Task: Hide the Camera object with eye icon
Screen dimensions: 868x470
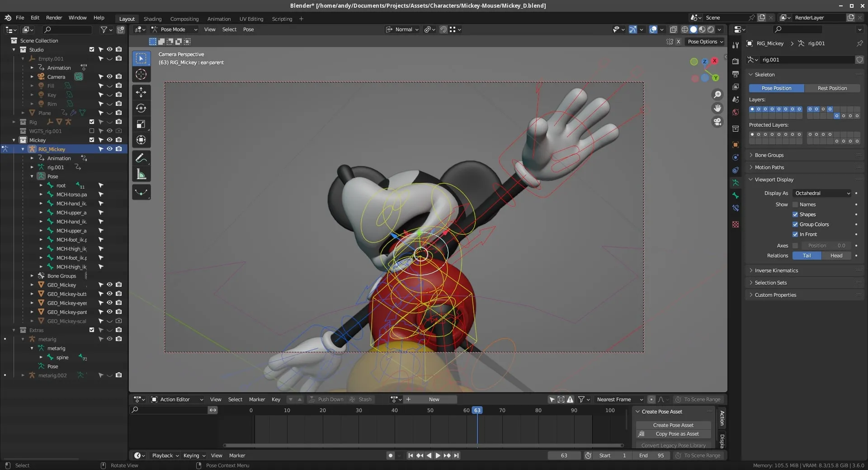Action: click(x=109, y=76)
